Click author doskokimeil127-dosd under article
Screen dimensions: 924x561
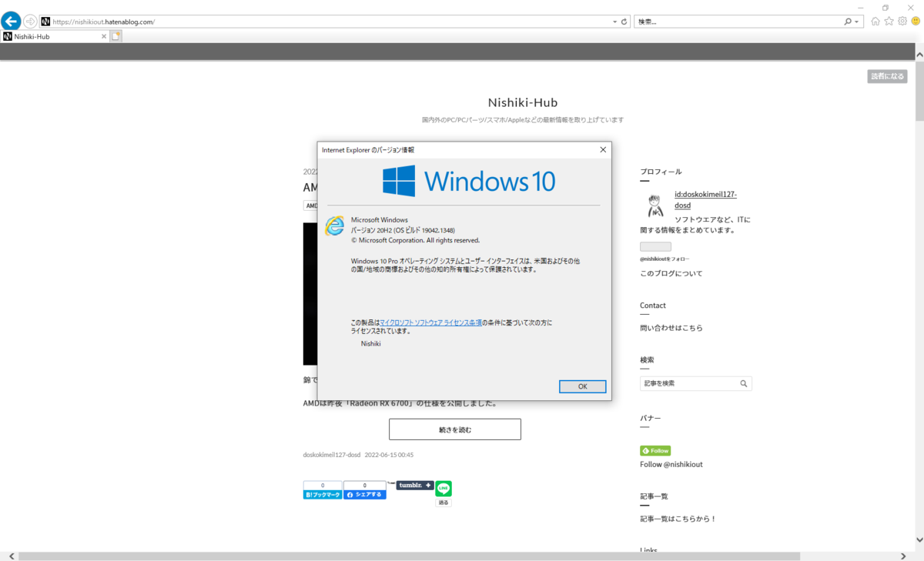point(332,455)
